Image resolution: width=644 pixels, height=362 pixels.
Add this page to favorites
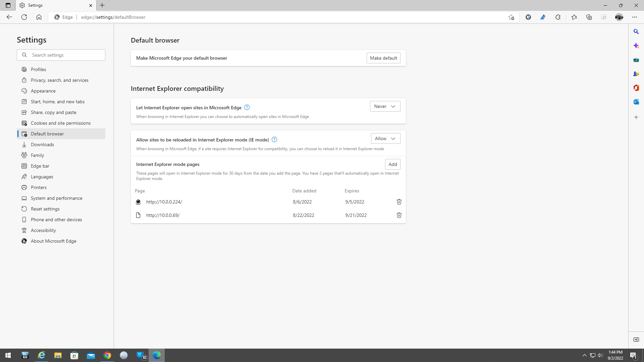tap(511, 17)
